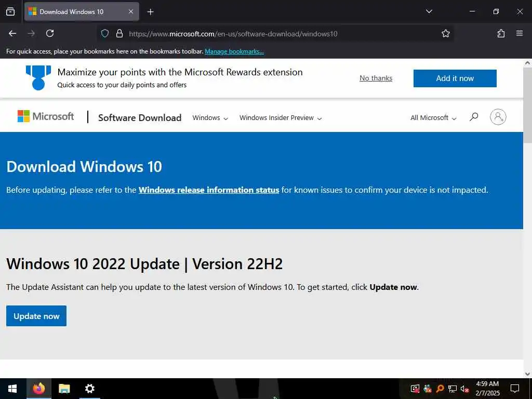Open the orange magnifier tray icon
This screenshot has height=399, width=532.
coord(440,389)
